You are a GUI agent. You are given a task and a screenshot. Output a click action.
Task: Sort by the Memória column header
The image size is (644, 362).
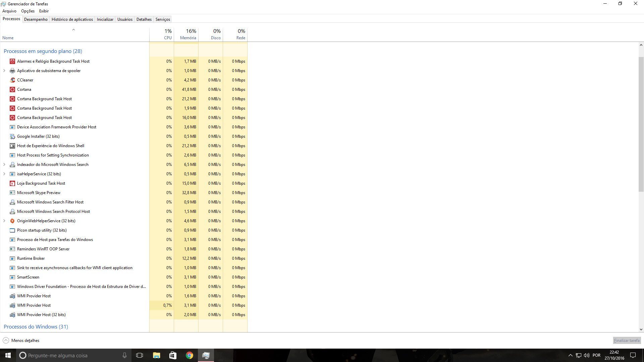click(186, 34)
